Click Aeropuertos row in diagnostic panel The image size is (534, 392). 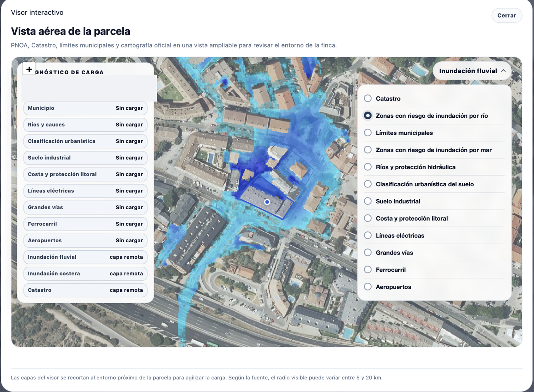click(x=85, y=241)
